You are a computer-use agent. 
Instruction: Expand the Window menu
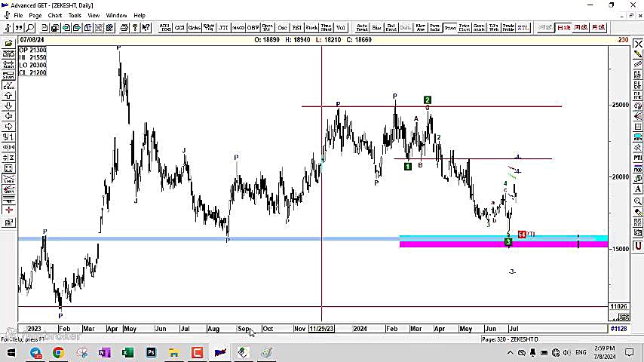click(116, 15)
